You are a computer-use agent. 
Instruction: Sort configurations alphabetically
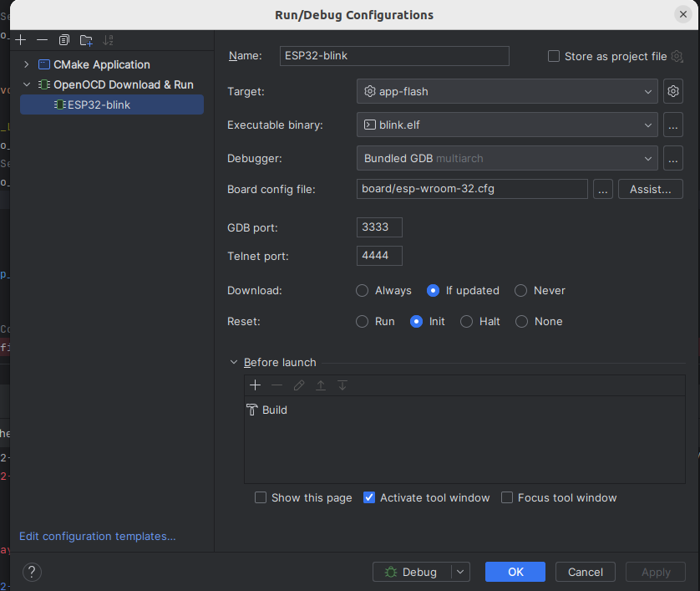pyautogui.click(x=108, y=40)
